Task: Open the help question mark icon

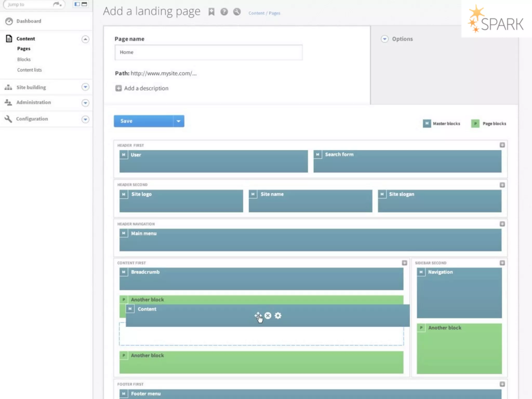Action: (224, 12)
